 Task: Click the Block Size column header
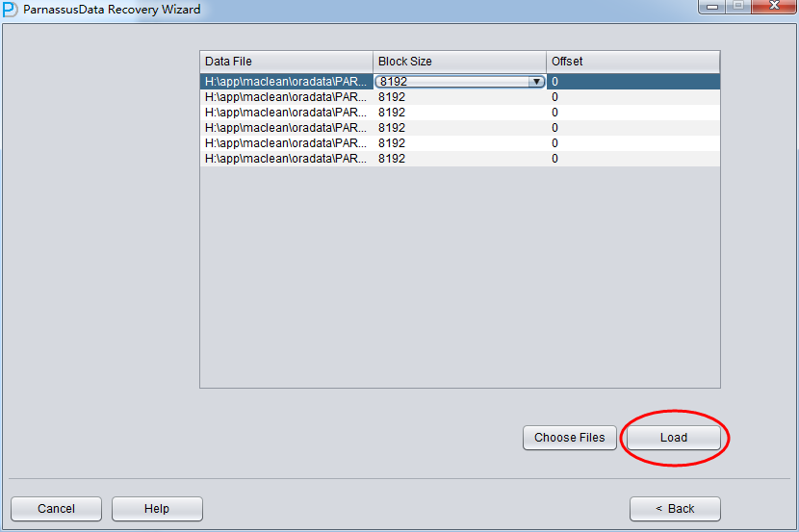pos(459,62)
